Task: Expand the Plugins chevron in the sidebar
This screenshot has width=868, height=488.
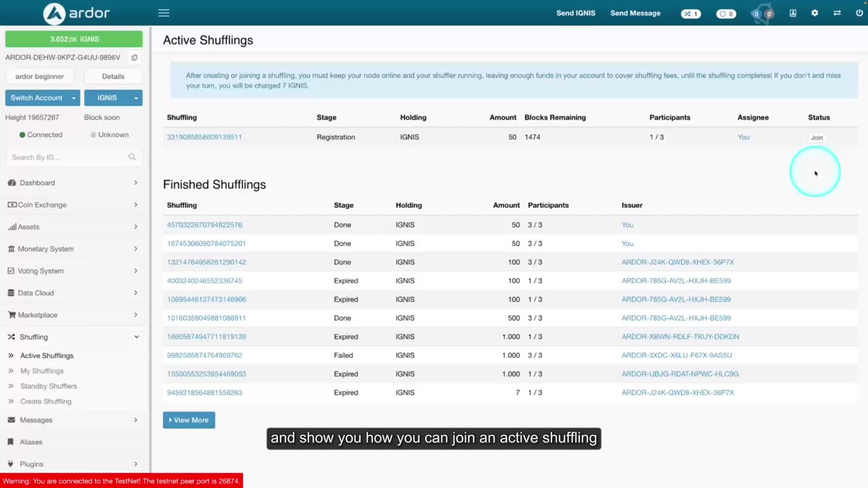Action: tap(136, 464)
